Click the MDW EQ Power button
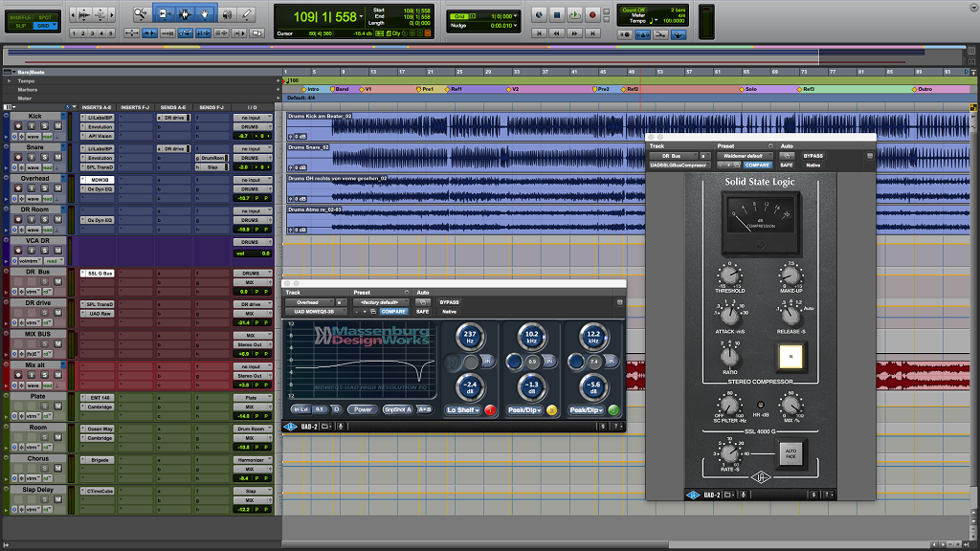The height and width of the screenshot is (551, 980). click(363, 409)
